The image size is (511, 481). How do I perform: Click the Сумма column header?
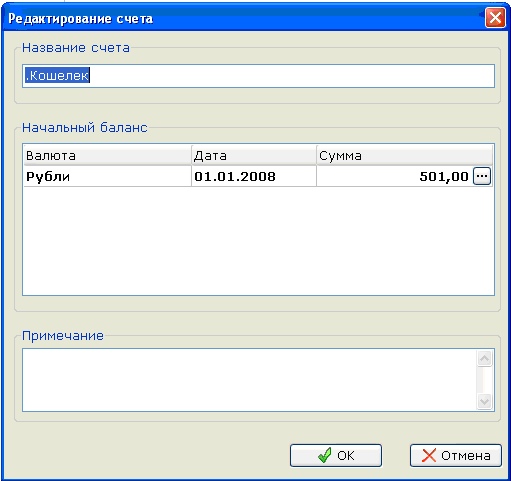click(x=404, y=156)
